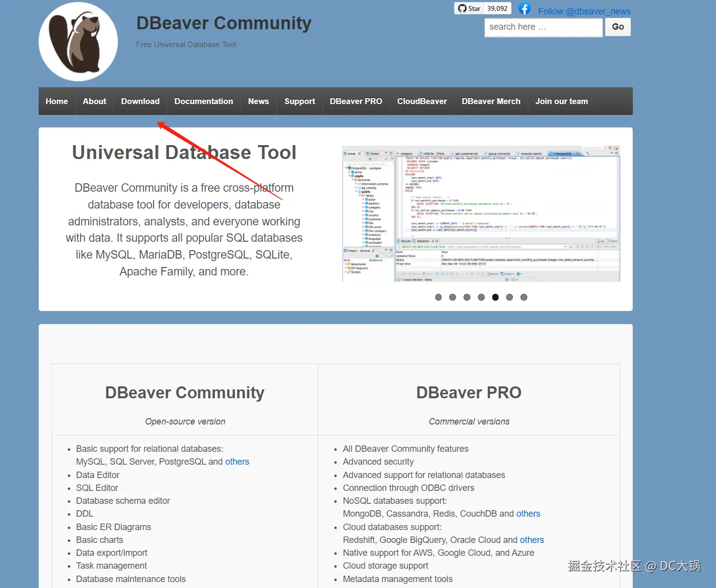Screen dimensions: 716x588
Task: Click the 'Open-source version' subtitle
Action: (x=185, y=422)
